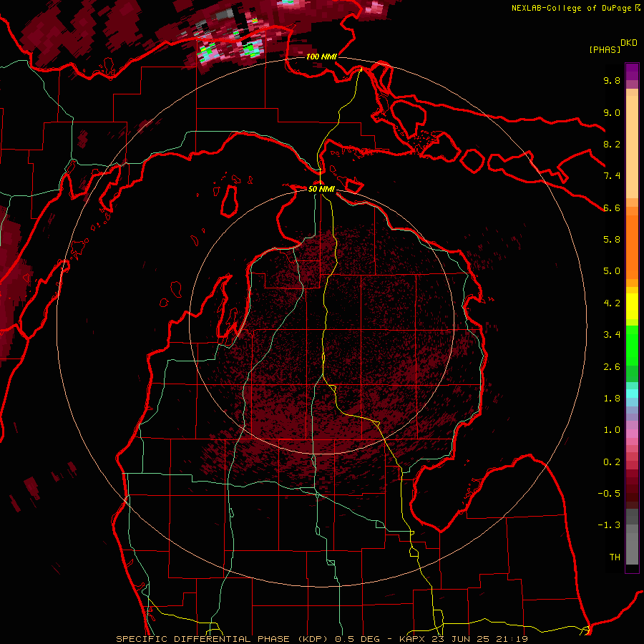Pick the purple band atop the color bar
This screenshot has width=644, height=644.
(632, 72)
